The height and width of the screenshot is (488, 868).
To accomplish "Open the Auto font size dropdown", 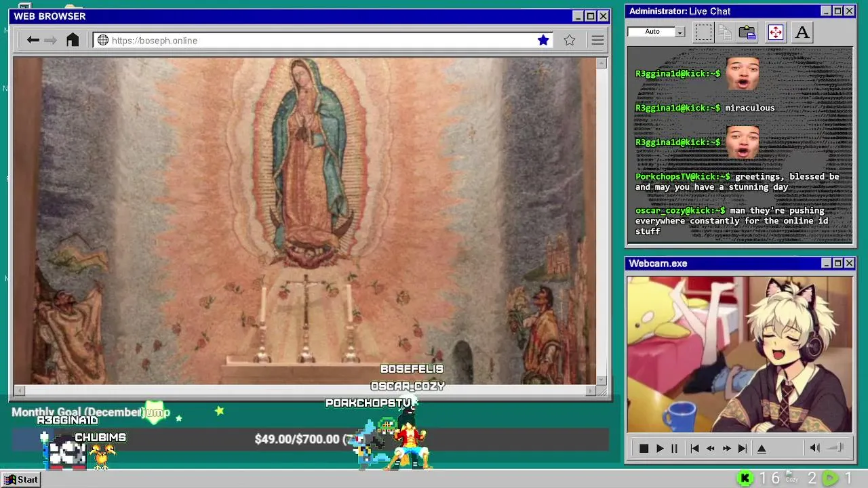I will tap(680, 32).
